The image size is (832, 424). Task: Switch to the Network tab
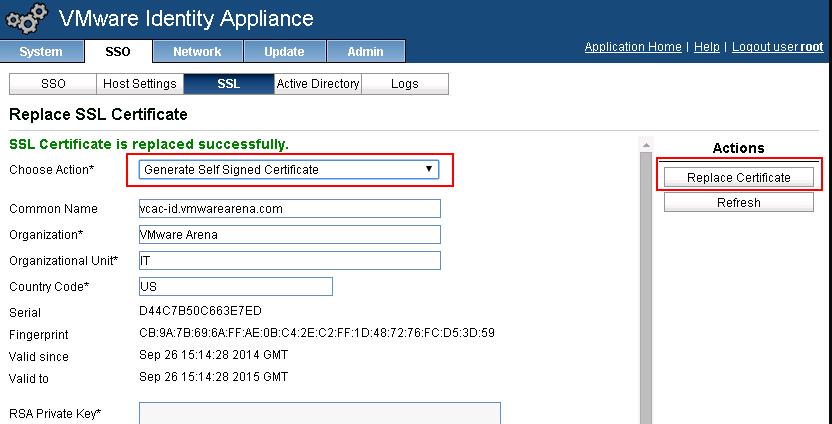point(197,51)
